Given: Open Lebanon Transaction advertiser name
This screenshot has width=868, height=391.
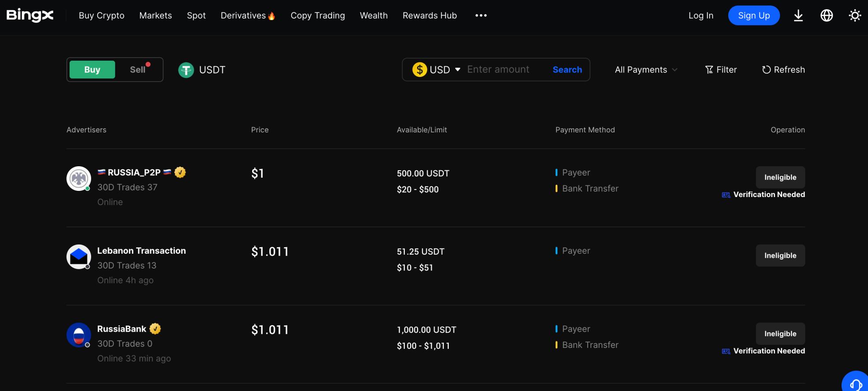Looking at the screenshot, I should click(142, 251).
